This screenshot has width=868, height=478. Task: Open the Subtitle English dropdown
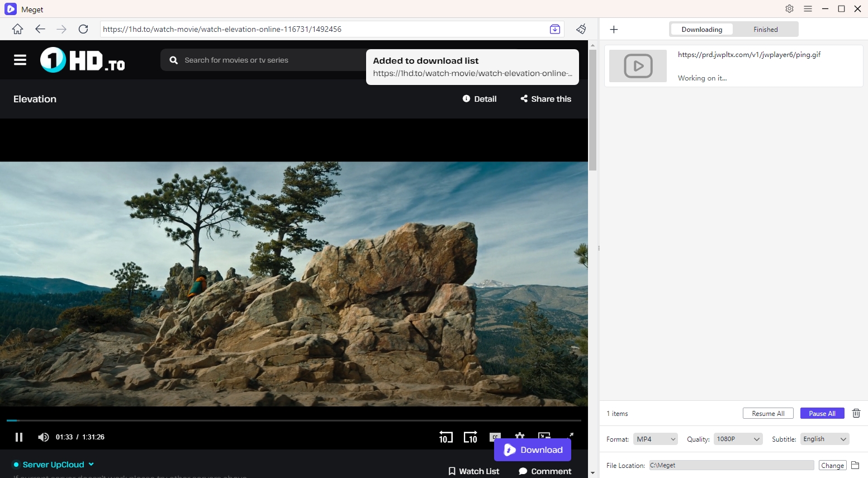(824, 439)
